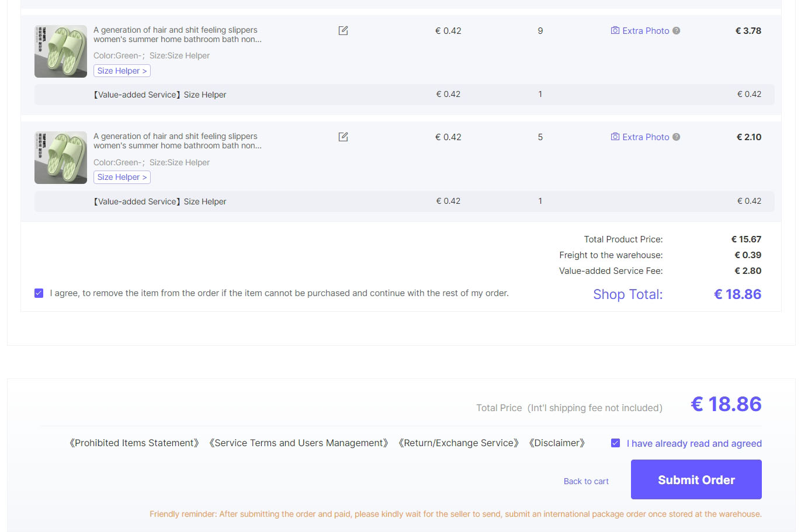
Task: Select the € 3.78 line total
Action: (x=748, y=30)
